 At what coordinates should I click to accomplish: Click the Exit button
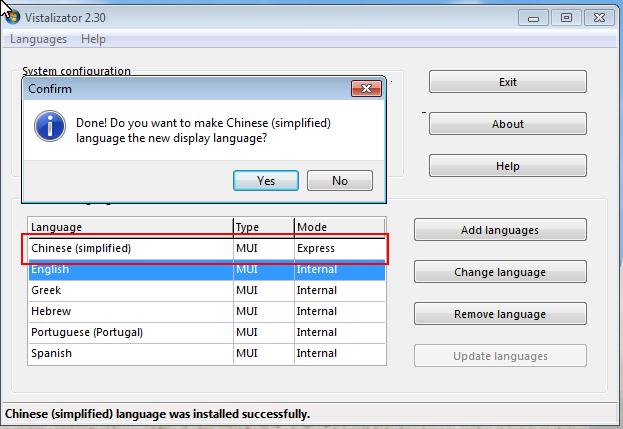[x=508, y=82]
